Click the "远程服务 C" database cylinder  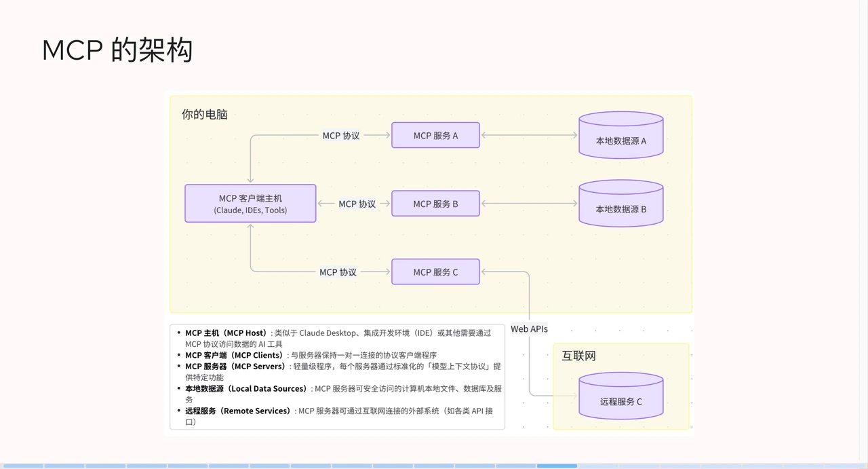(x=620, y=396)
